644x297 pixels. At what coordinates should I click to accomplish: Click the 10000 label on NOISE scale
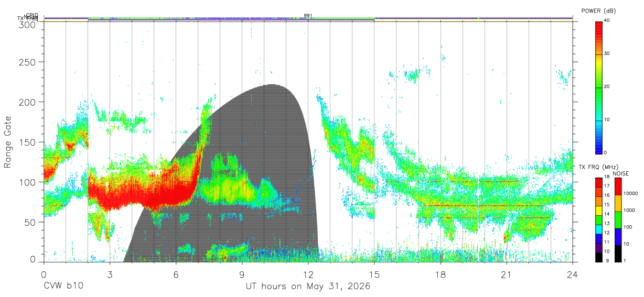630,193
